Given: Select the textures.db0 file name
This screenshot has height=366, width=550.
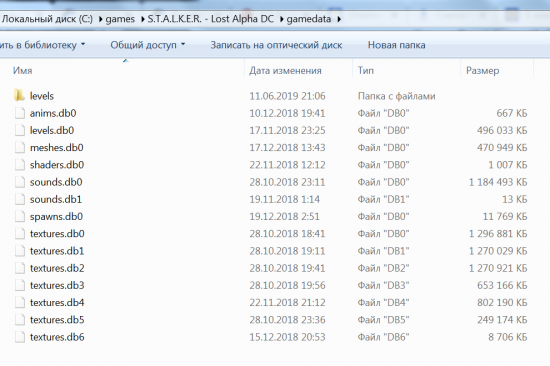Looking at the screenshot, I should click(57, 233).
